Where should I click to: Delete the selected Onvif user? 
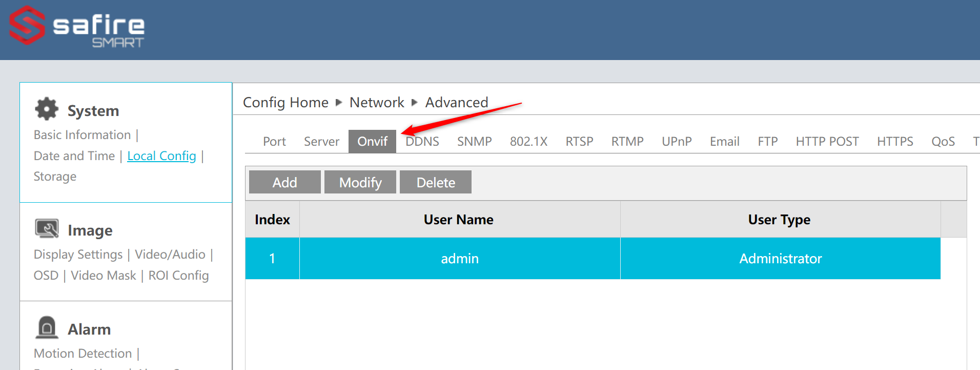[x=436, y=183]
